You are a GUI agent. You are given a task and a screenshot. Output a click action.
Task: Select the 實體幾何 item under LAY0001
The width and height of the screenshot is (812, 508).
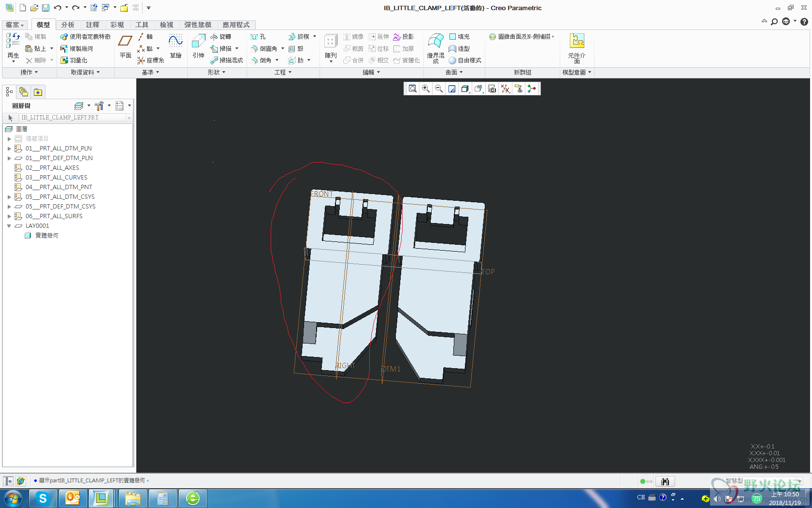click(x=46, y=236)
